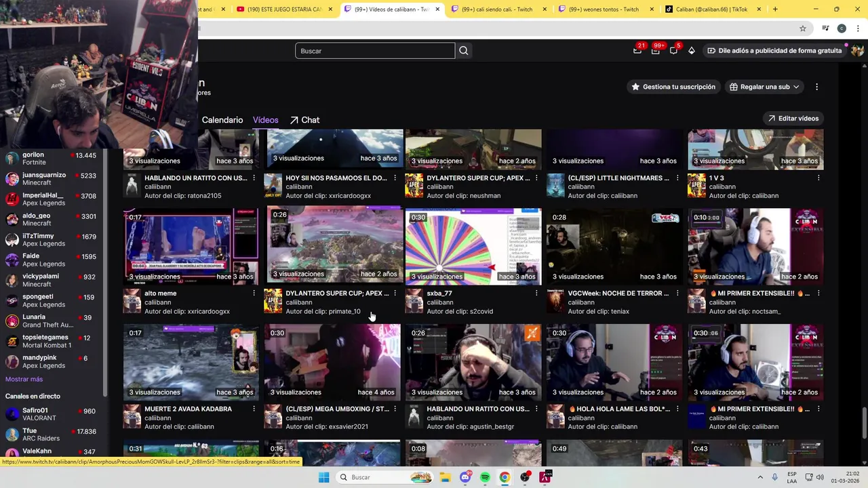Open Tfue's avatar in live channels

(12, 434)
